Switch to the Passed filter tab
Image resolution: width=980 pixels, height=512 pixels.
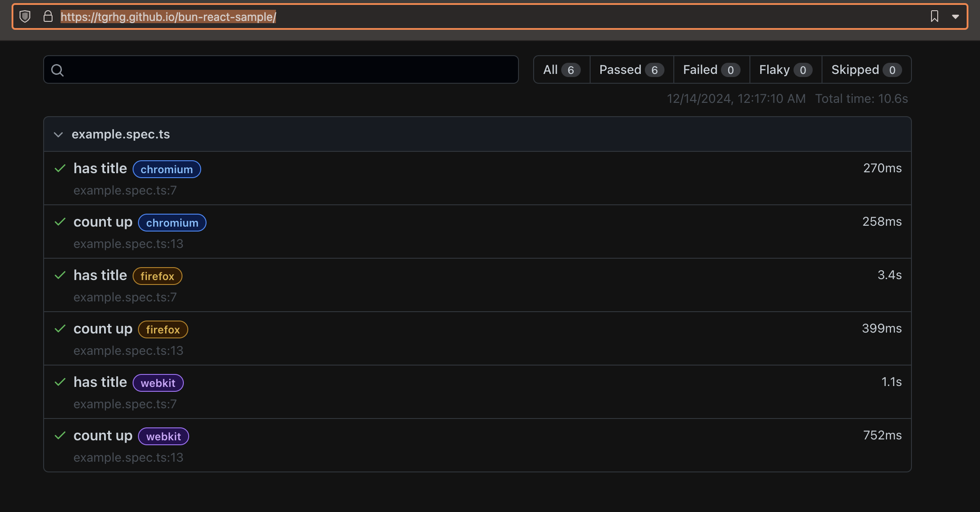pos(631,69)
